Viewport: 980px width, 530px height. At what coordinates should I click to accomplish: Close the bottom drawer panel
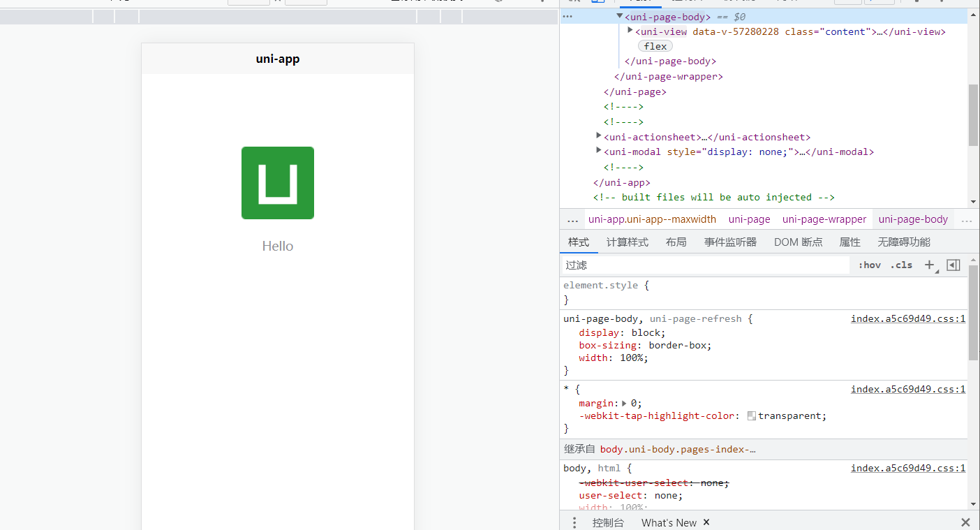coord(965,522)
